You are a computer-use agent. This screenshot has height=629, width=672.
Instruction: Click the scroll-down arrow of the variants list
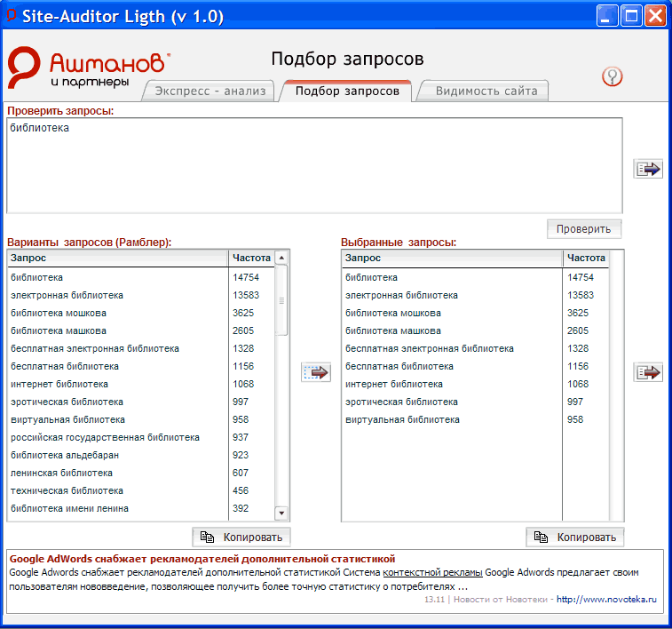281,513
